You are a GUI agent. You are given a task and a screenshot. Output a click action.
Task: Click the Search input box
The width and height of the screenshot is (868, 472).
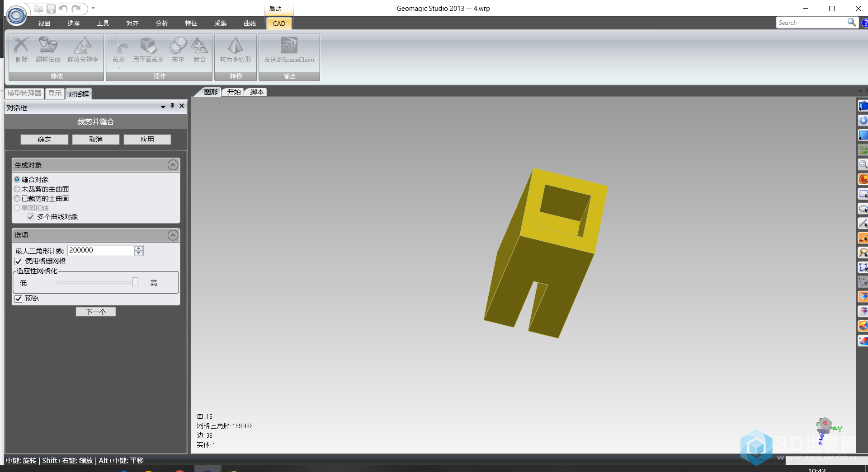811,23
